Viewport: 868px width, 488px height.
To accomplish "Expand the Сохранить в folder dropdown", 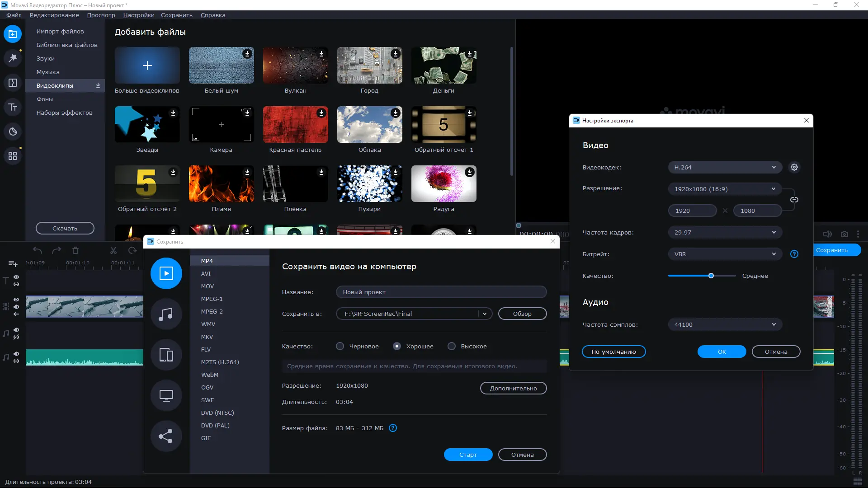I will click(485, 314).
